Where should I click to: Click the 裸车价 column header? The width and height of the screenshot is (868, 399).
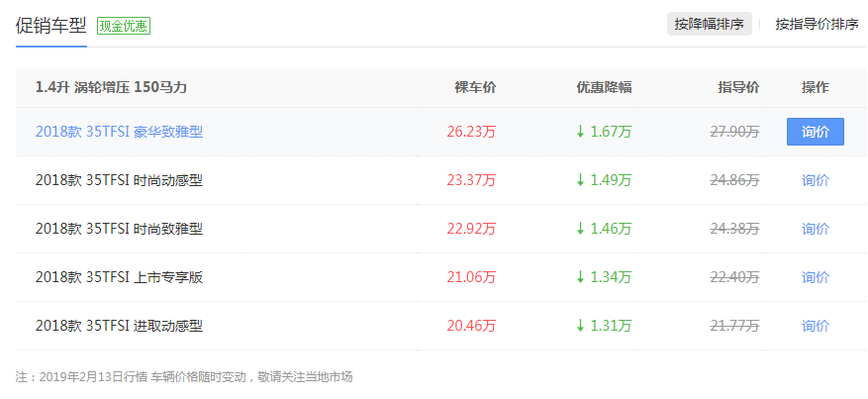(x=475, y=87)
